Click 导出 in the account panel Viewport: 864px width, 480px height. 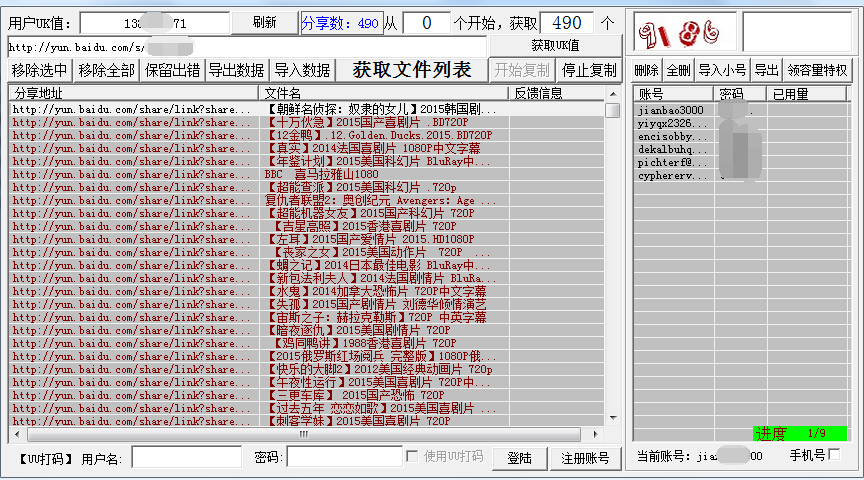[766, 70]
